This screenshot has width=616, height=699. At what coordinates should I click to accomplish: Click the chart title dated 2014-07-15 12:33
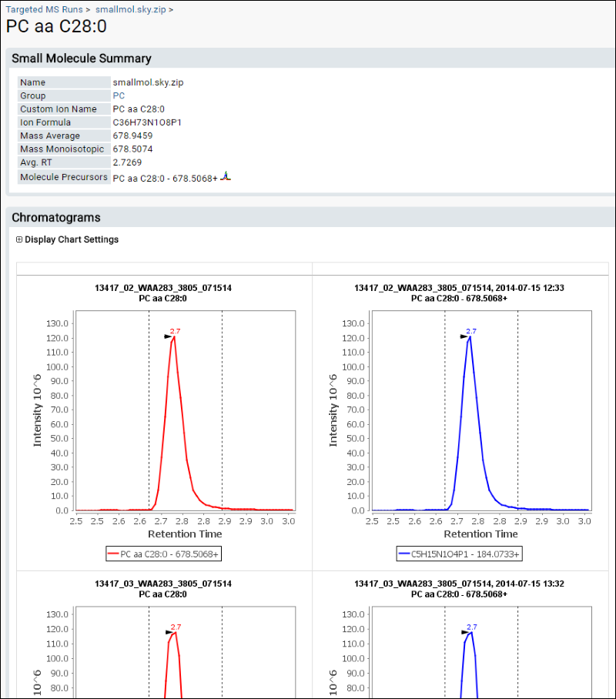[x=460, y=288]
